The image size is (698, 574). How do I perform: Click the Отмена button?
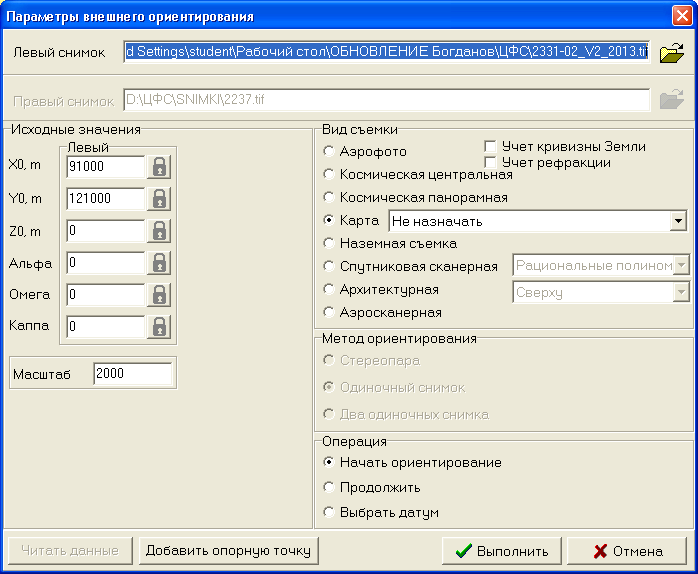tap(627, 550)
